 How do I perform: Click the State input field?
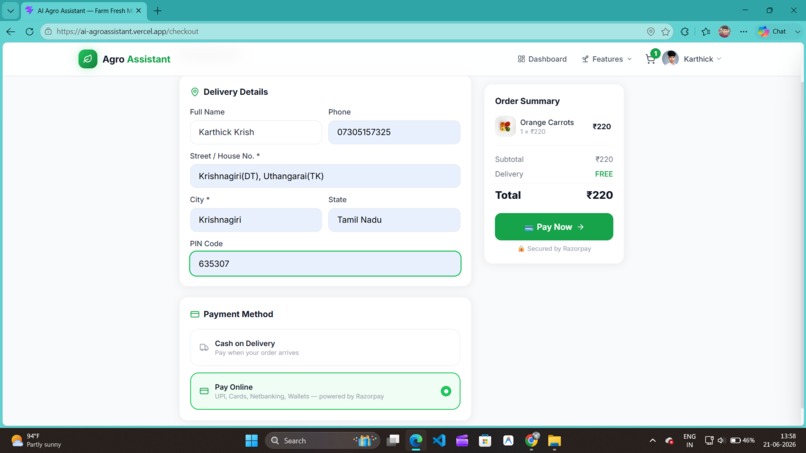coord(394,220)
